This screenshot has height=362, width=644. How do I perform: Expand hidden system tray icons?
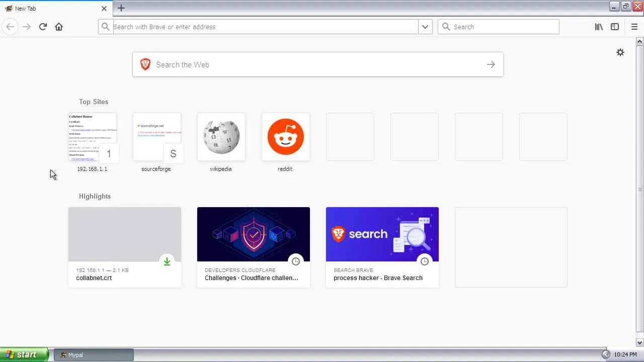606,355
